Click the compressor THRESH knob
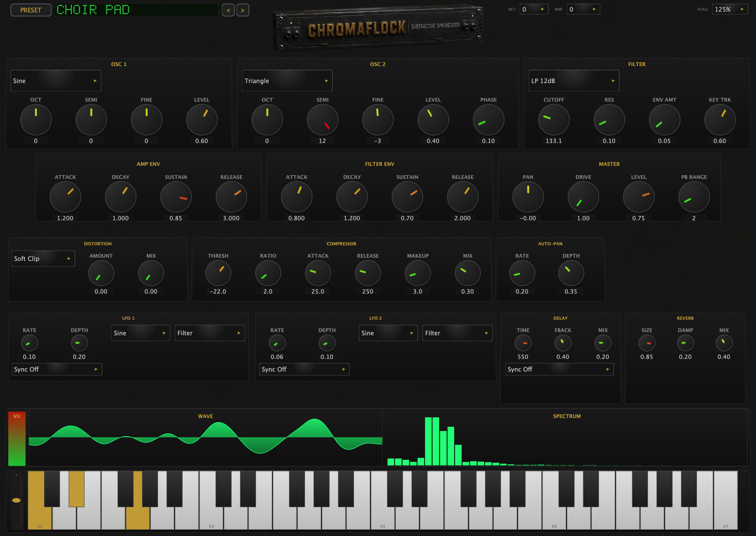This screenshot has height=536, width=756. tap(218, 273)
